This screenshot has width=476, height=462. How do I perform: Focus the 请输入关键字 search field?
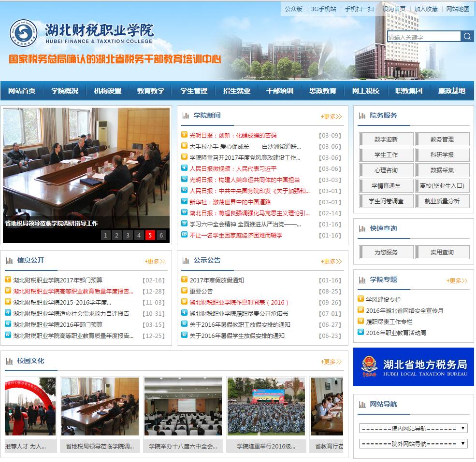tap(424, 37)
